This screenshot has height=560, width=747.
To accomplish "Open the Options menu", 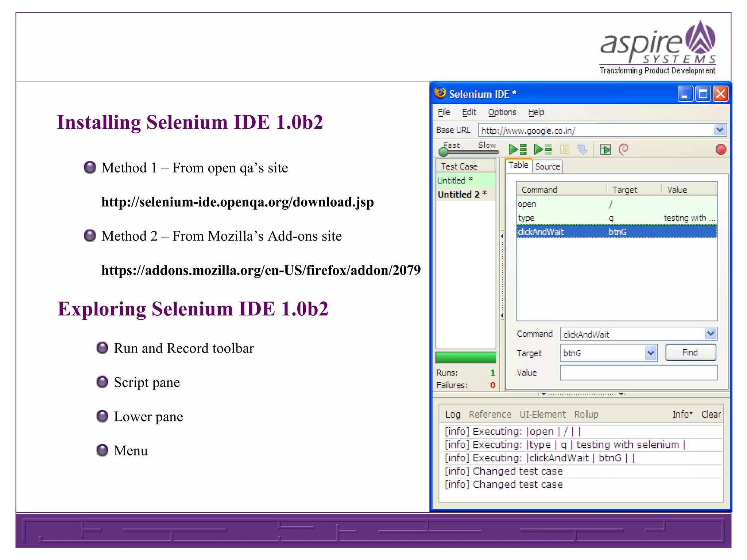I will click(x=502, y=112).
